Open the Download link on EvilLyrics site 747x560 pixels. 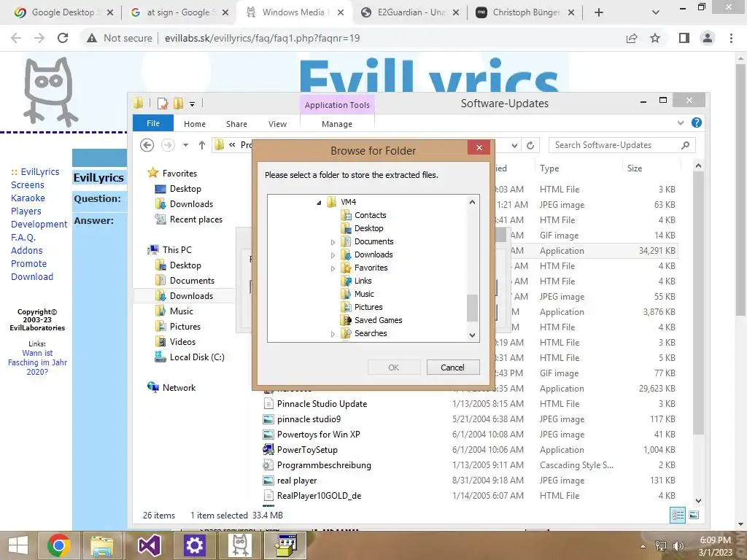pyautogui.click(x=32, y=276)
